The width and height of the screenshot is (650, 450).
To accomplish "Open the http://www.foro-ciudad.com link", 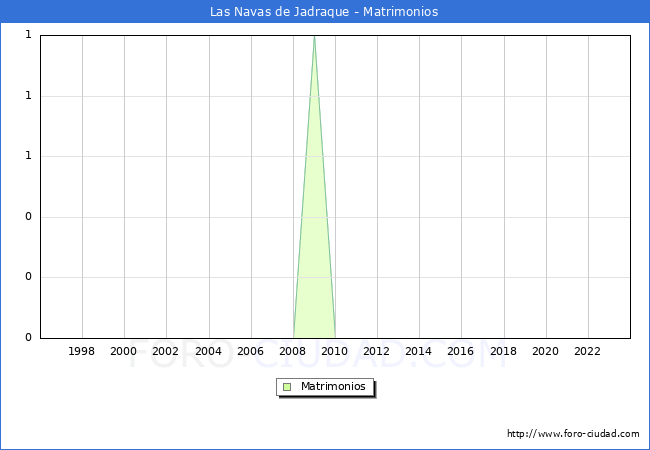I will pyautogui.click(x=573, y=434).
